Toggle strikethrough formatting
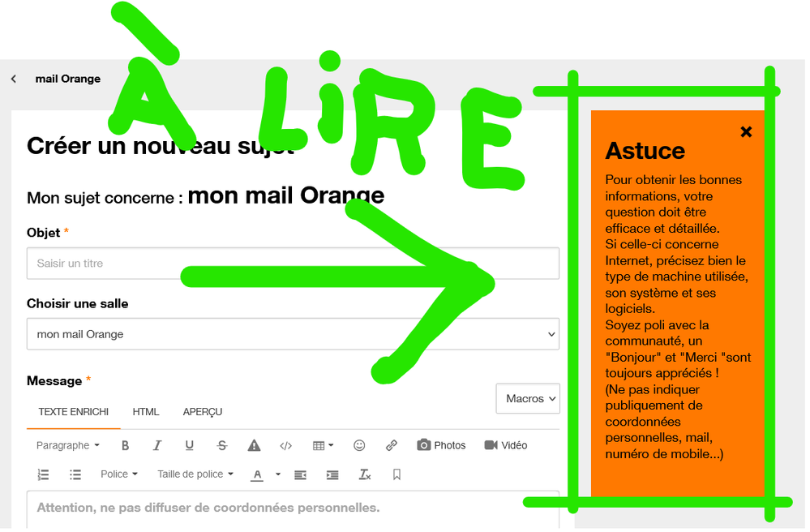810x532 pixels. coord(222,446)
